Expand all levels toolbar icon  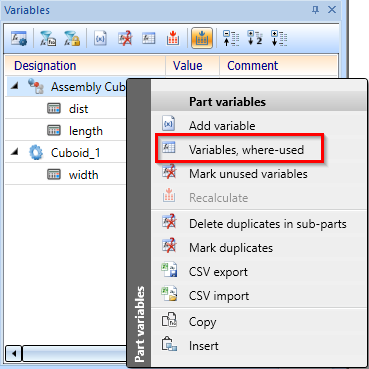(x=279, y=38)
